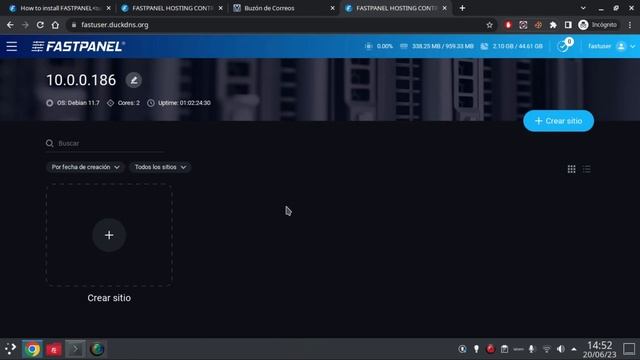
Task: Go back in browser history
Action: coord(10,25)
